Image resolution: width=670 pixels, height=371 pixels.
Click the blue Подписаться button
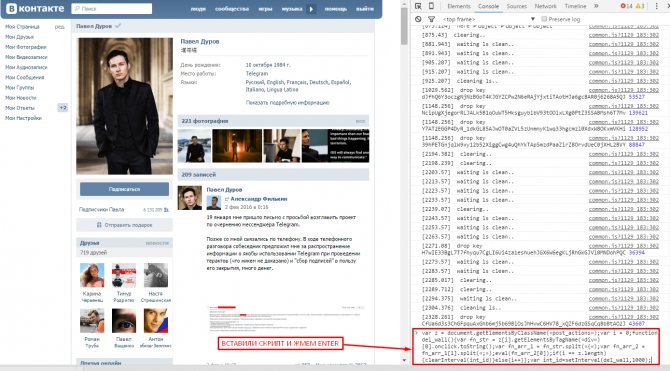[124, 189]
